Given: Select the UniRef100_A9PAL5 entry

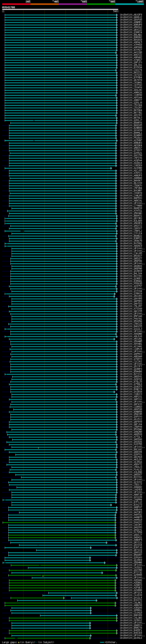Looking at the screenshot, I should point(131,42).
